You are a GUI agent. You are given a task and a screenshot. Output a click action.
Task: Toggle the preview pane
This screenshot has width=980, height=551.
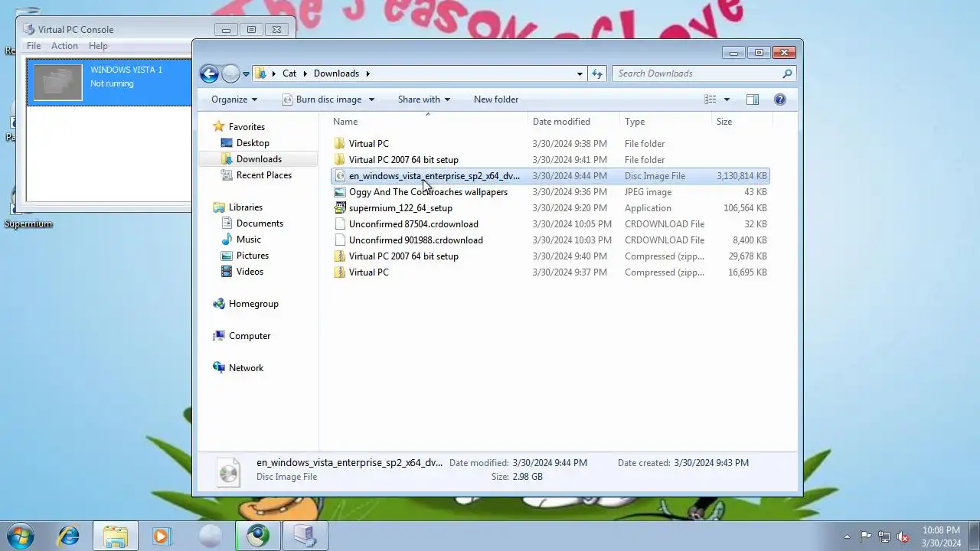[x=753, y=99]
